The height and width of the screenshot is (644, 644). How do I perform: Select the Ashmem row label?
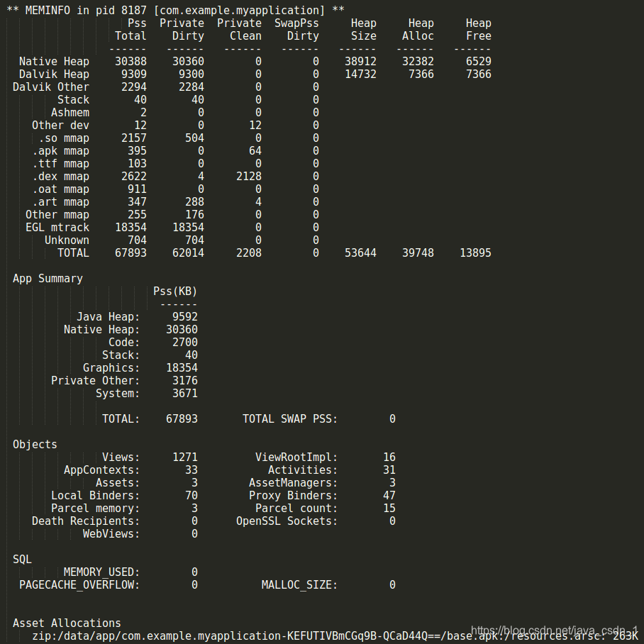(x=70, y=113)
